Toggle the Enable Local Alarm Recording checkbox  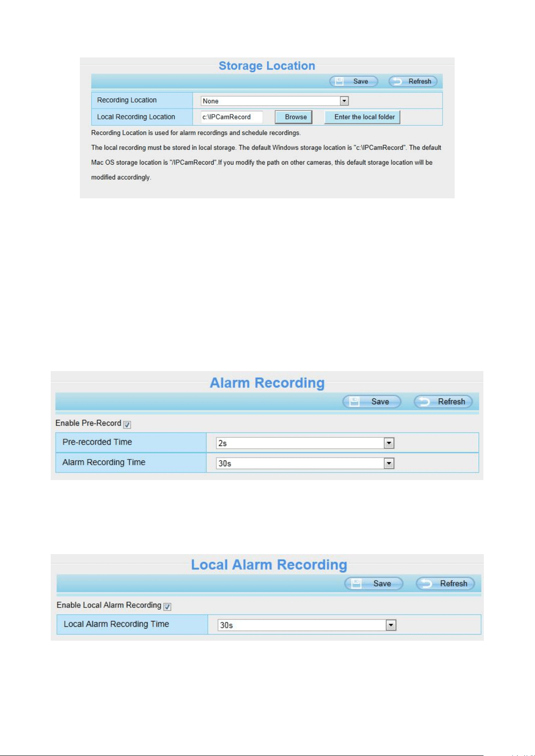pos(167,607)
